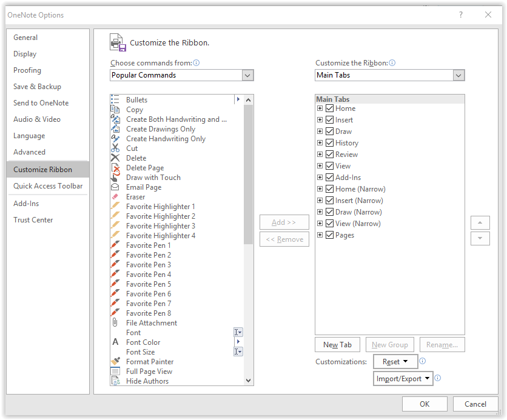Select the Email Page envelope icon
The image size is (507, 420).
[x=115, y=187]
